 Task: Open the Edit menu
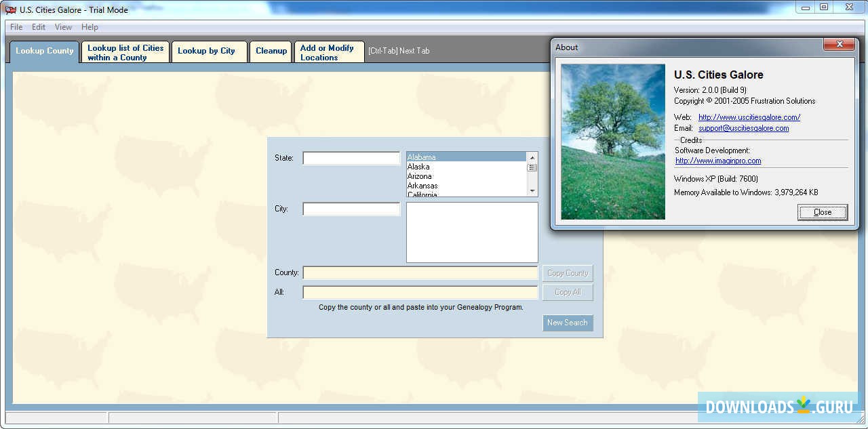point(39,27)
